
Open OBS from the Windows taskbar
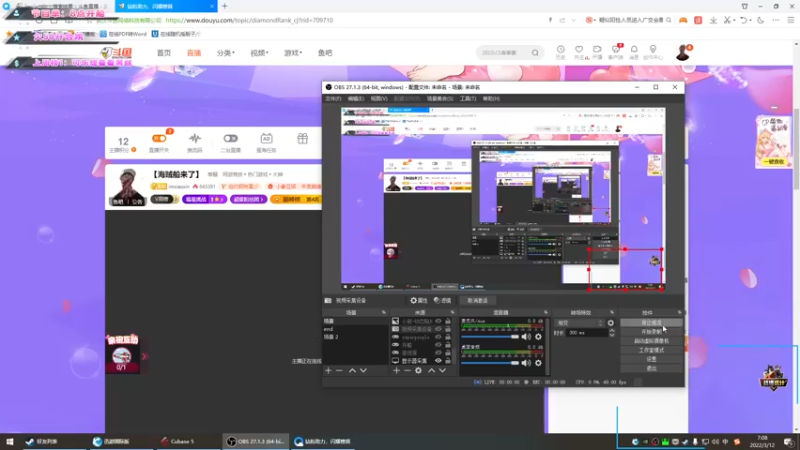coord(256,441)
